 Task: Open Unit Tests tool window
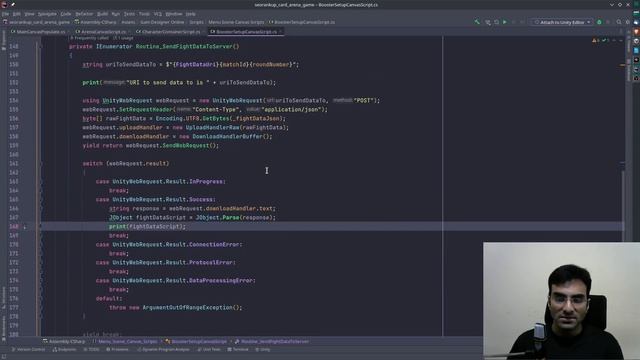(209, 350)
